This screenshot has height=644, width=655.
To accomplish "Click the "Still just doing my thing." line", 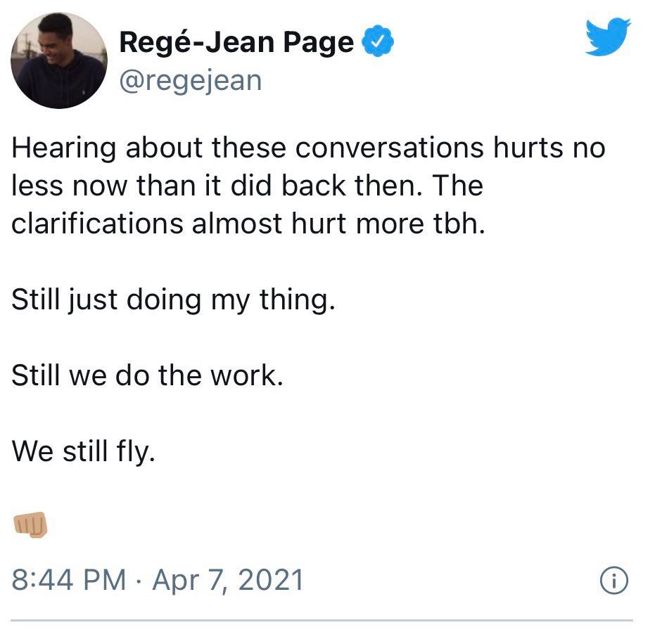I will (173, 300).
